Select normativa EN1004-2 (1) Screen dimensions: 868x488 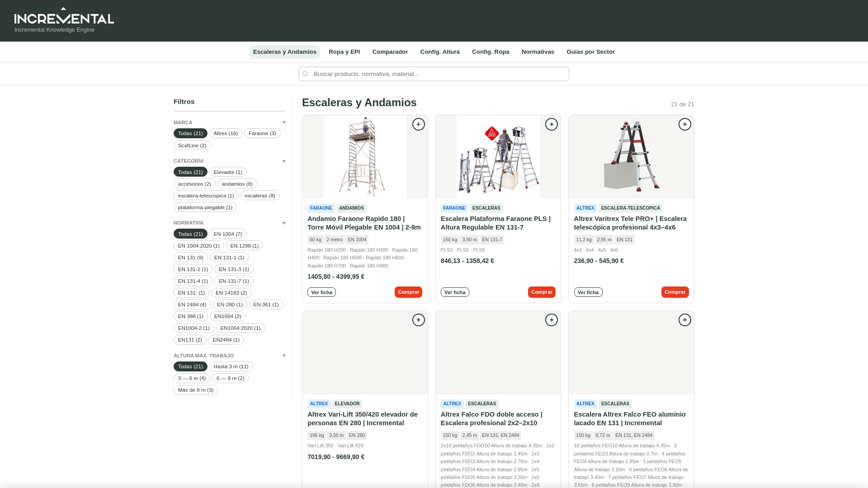(194, 328)
